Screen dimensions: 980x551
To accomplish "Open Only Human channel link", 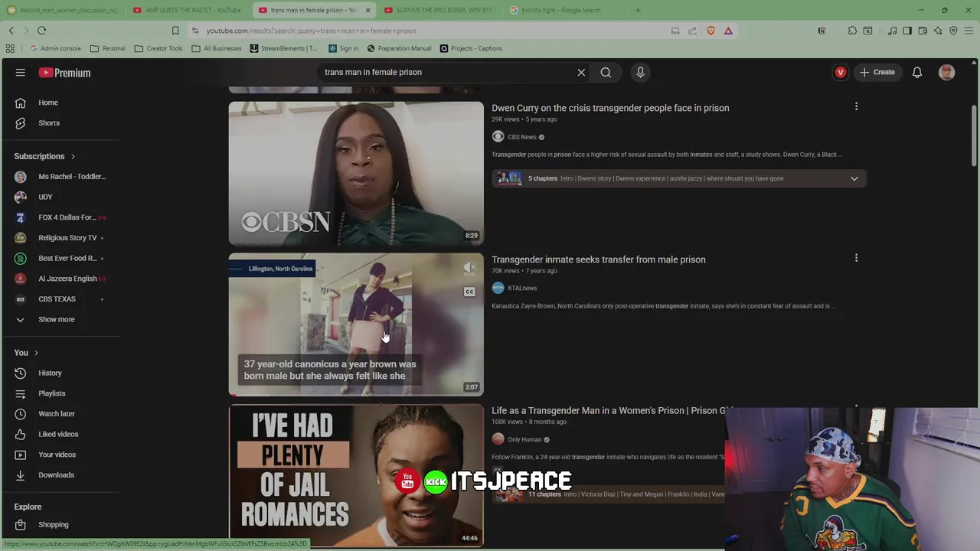I will click(x=524, y=440).
